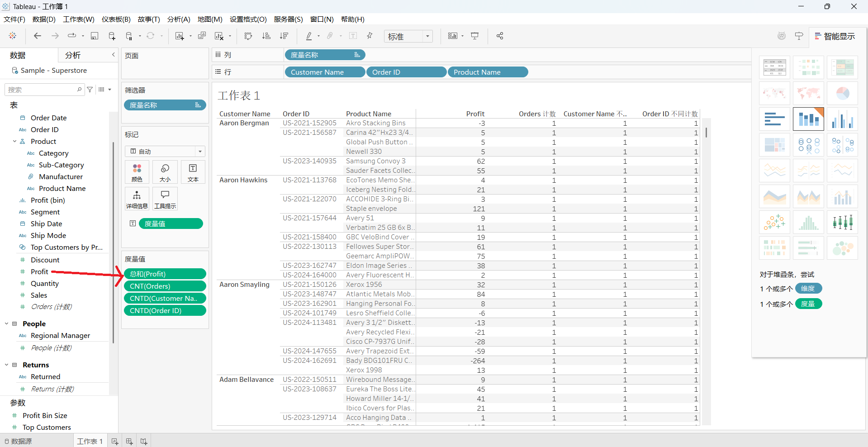
Task: Switch to the 分析 pane tab
Action: tap(73, 55)
